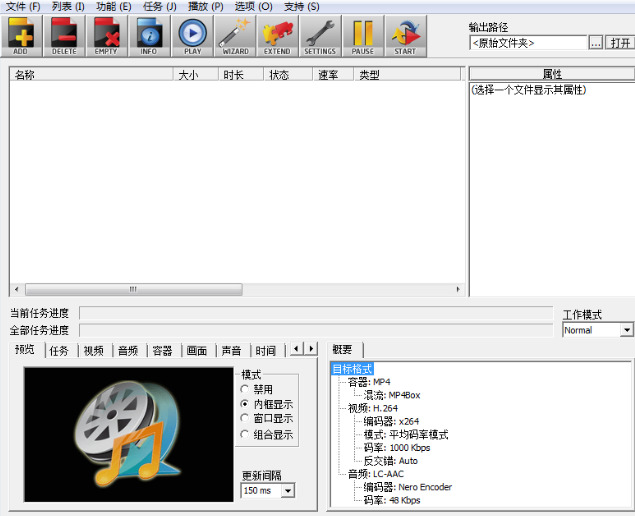The width and height of the screenshot is (635, 516).
Task: Switch to the 时间 tab
Action: 266,351
